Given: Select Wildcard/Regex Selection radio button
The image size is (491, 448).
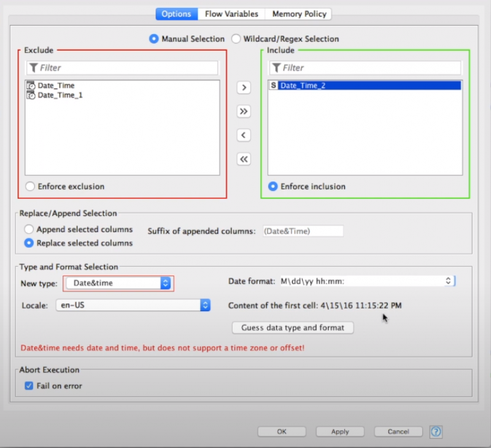Looking at the screenshot, I should pyautogui.click(x=236, y=39).
